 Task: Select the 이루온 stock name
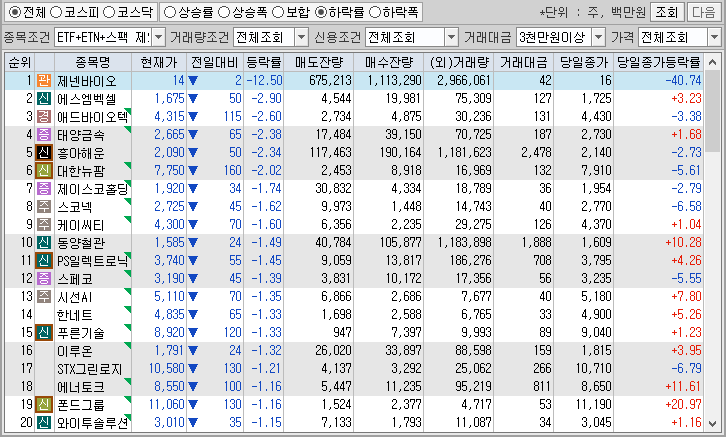75,351
